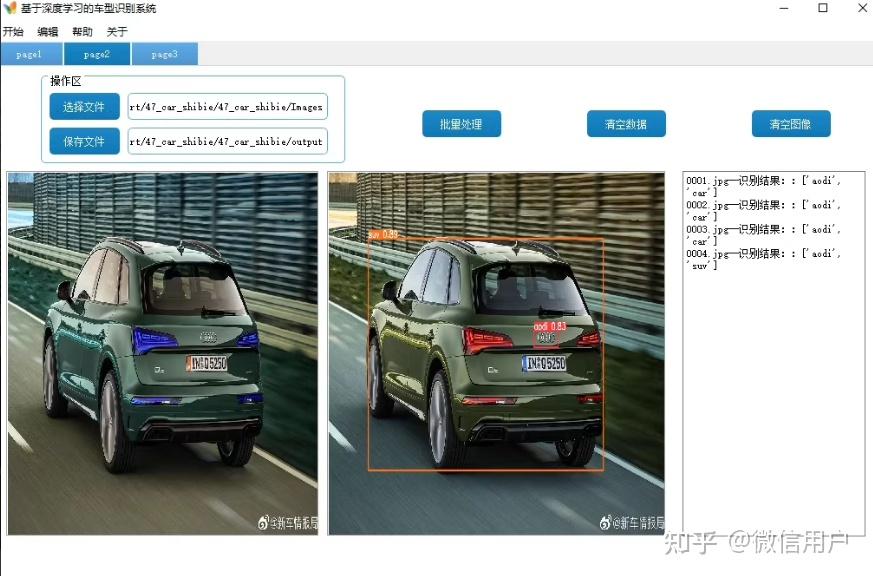Click 清空数据 to clear results
Screen dimensions: 873x576
625,123
